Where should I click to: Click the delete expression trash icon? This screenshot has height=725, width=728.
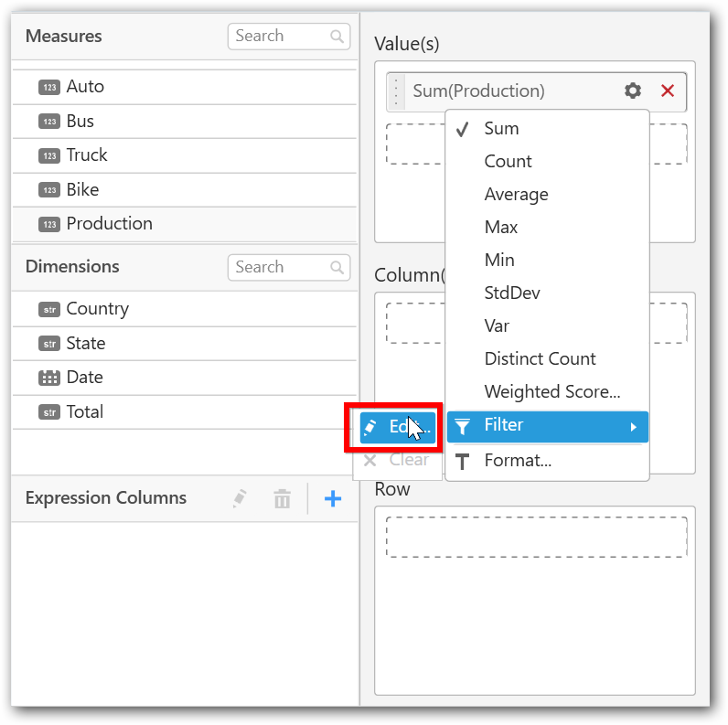(283, 498)
